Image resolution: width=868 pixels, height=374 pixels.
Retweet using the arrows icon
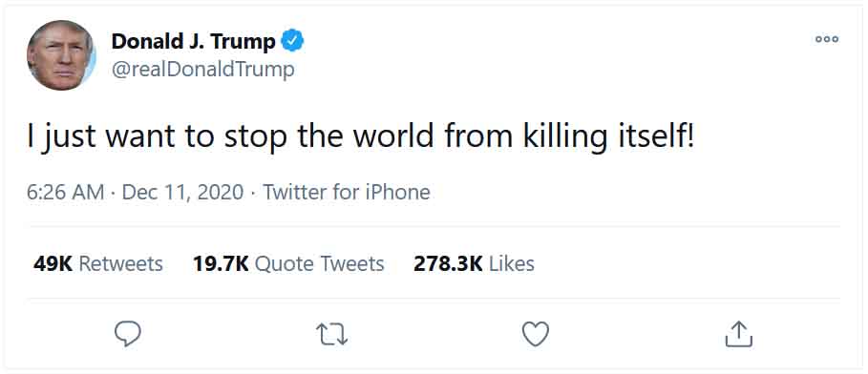coord(331,335)
